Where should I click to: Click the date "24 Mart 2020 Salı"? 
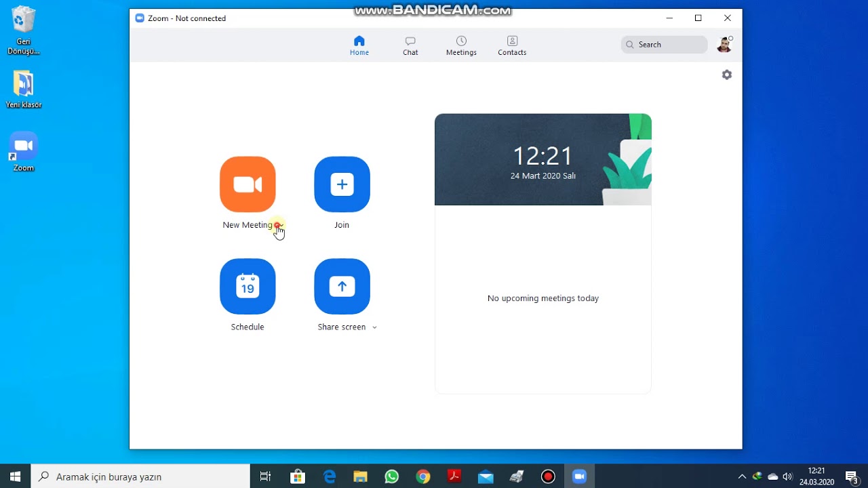tap(543, 176)
